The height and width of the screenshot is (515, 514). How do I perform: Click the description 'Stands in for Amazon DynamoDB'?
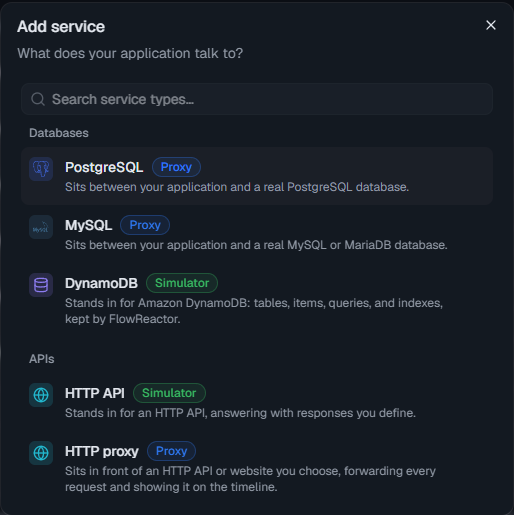coord(254,311)
